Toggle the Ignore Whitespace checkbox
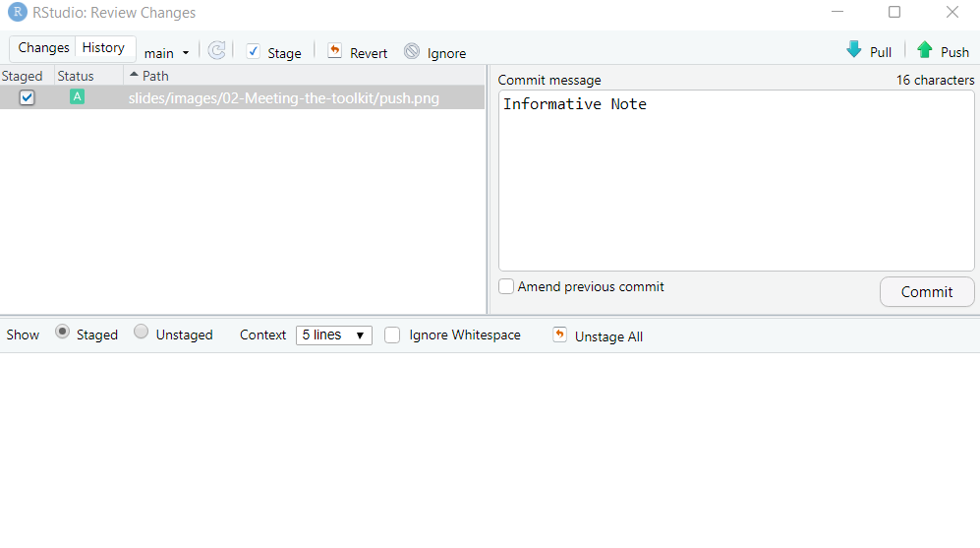980x548 pixels. (392, 335)
